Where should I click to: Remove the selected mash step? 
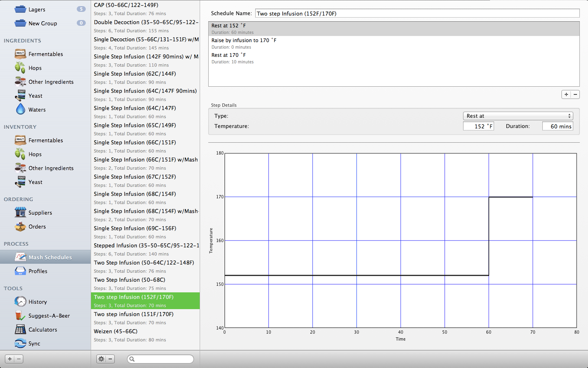tap(575, 94)
